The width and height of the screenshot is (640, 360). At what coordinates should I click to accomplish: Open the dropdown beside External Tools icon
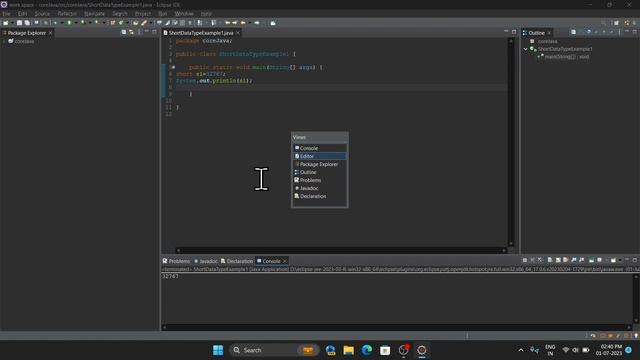point(104,23)
